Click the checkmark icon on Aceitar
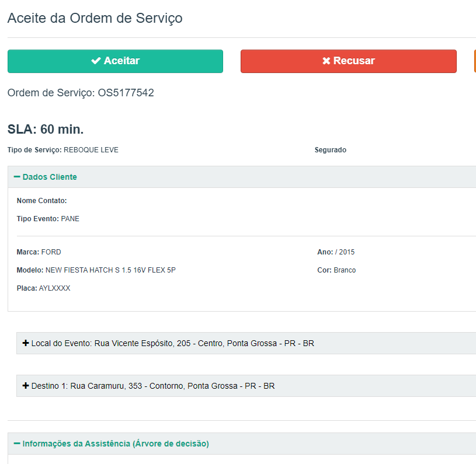 tap(96, 61)
